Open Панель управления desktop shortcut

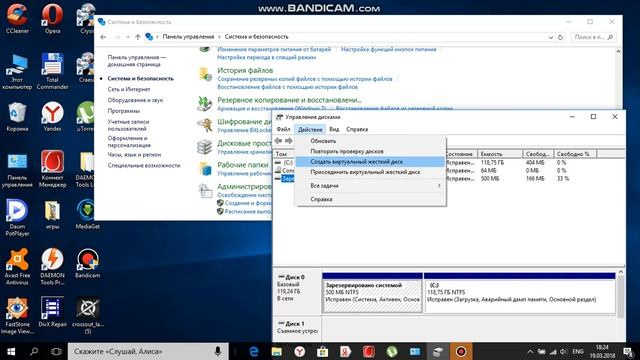pyautogui.click(x=17, y=169)
